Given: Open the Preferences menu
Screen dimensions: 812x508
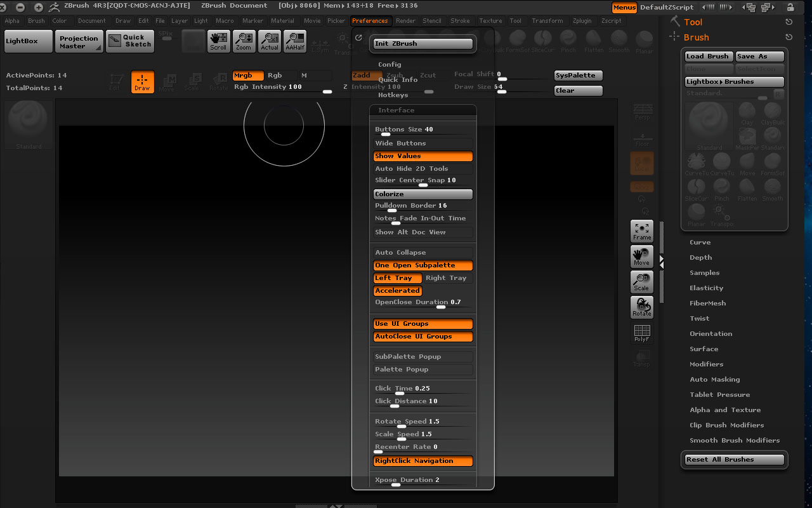Looking at the screenshot, I should click(370, 21).
